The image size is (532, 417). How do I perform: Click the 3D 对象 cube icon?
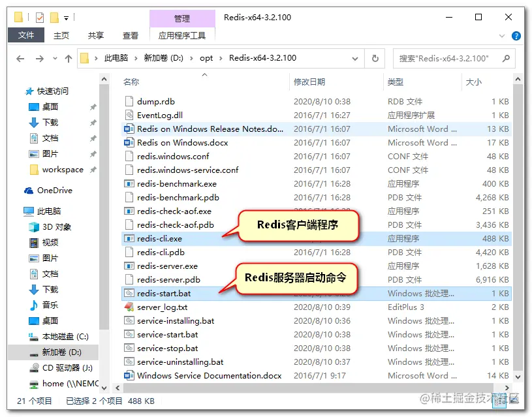tap(34, 226)
